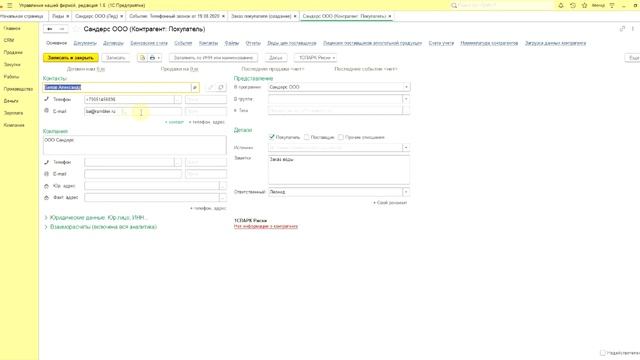The width and height of the screenshot is (640, 360).
Task: Open the contact person card icon
Action: pyautogui.click(x=195, y=87)
